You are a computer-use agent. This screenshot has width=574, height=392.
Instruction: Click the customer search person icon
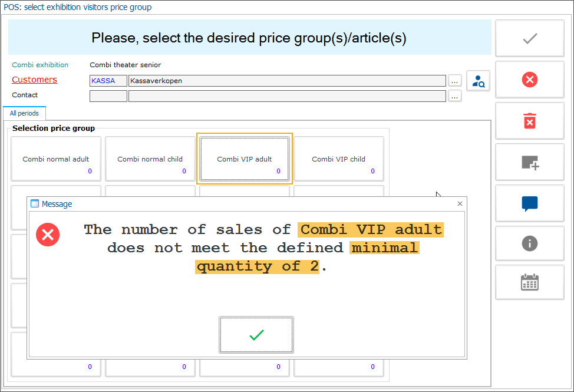click(x=477, y=81)
